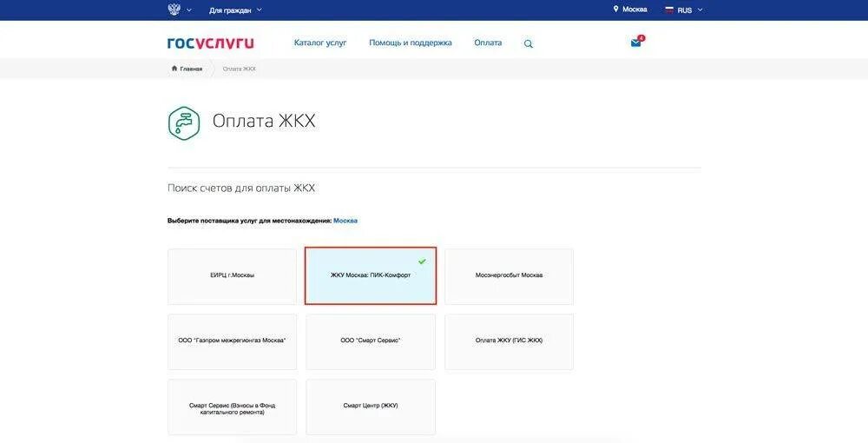Expand the chevron next to the emblem
The height and width of the screenshot is (443, 868).
[x=189, y=10]
